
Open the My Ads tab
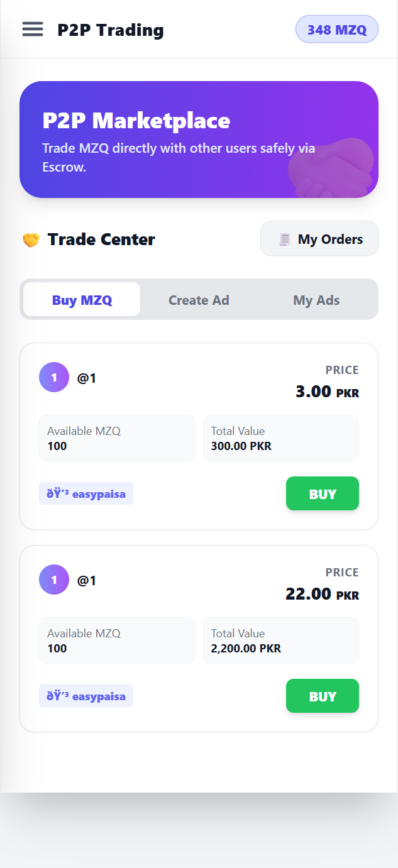(x=316, y=300)
